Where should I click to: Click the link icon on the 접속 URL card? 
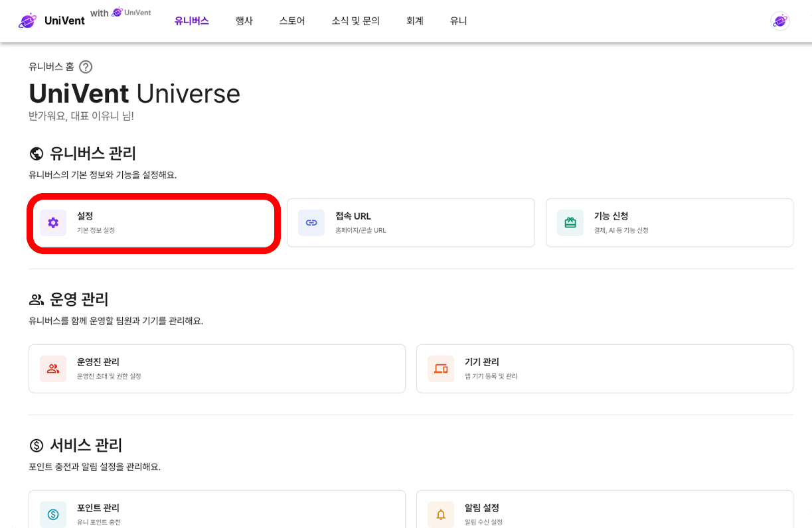coord(311,222)
